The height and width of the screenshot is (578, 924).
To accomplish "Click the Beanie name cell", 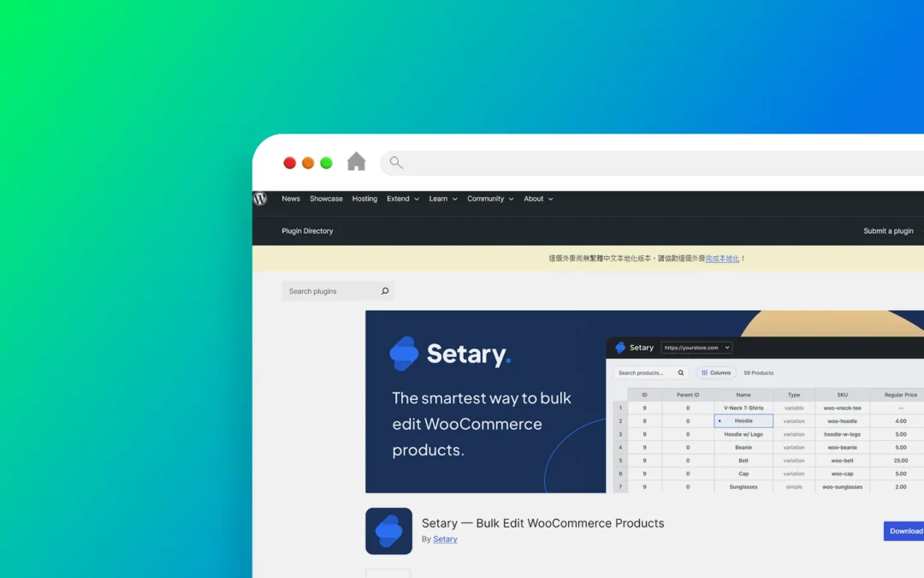I will click(x=743, y=447).
